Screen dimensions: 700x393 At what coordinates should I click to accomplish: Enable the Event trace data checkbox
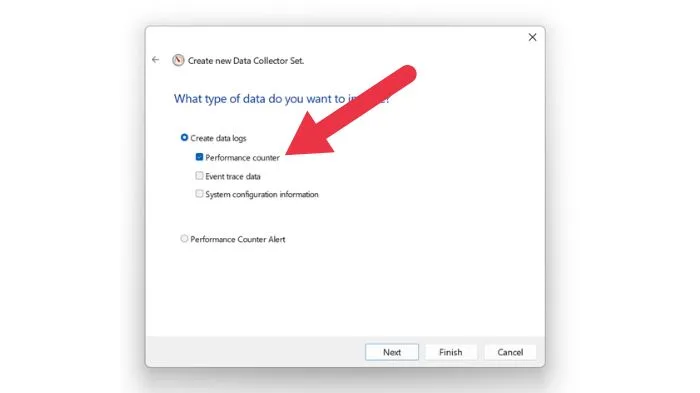click(199, 176)
